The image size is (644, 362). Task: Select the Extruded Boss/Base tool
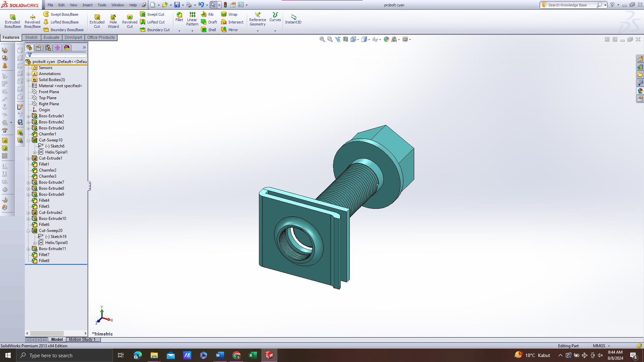tap(12, 21)
